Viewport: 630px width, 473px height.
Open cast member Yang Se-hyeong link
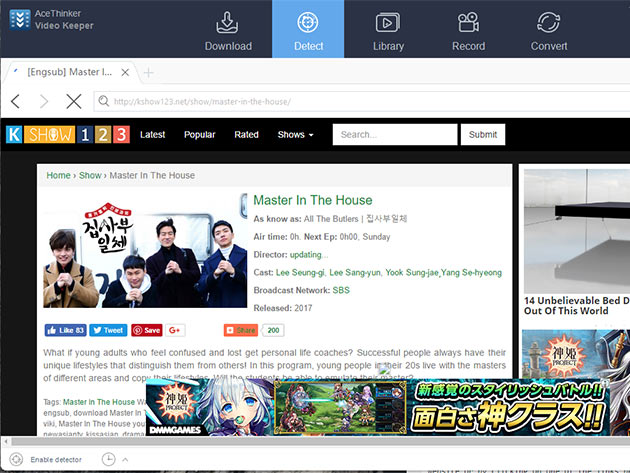click(x=471, y=272)
